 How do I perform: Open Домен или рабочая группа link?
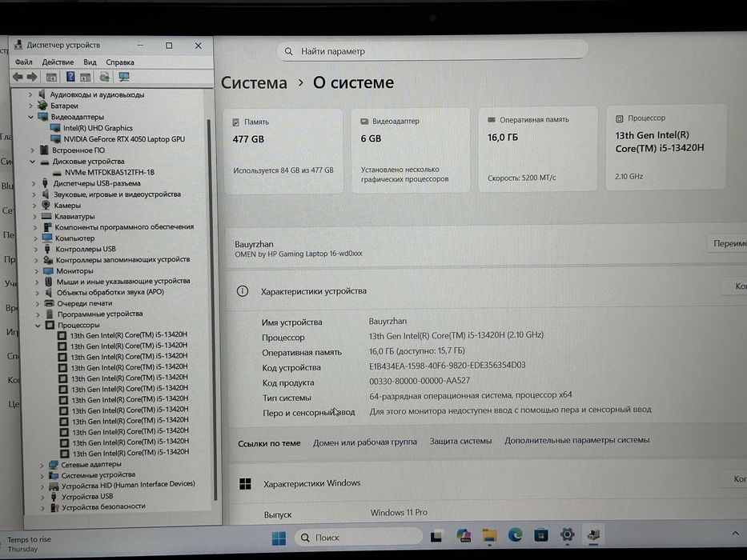[365, 442]
